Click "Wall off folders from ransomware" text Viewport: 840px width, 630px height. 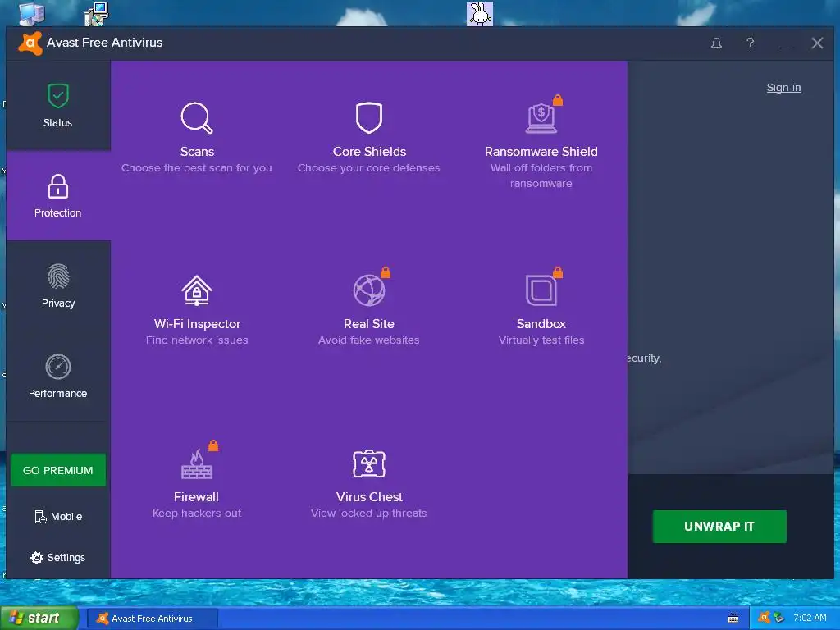point(541,176)
